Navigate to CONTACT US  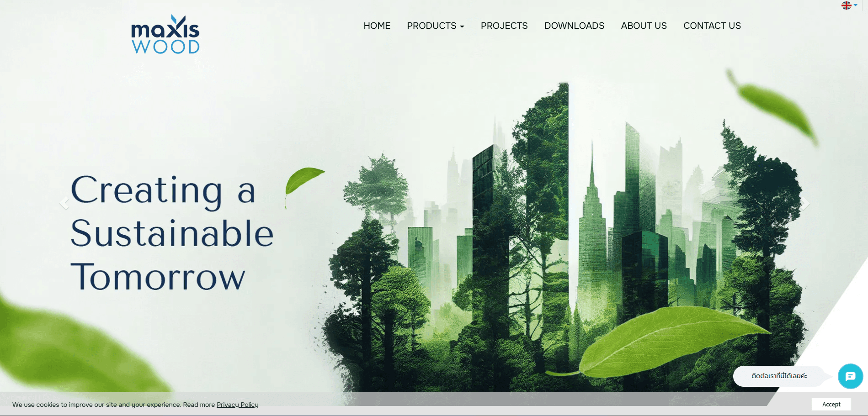coord(712,26)
